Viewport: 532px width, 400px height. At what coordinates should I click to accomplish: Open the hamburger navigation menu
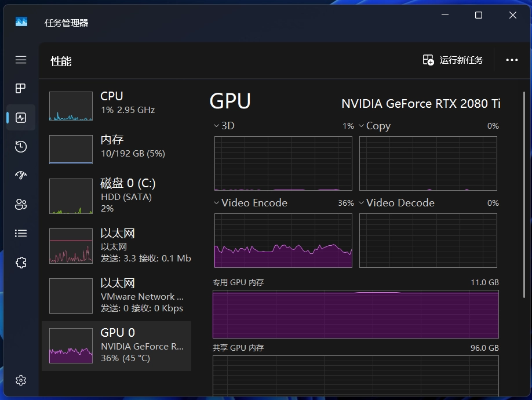coord(21,60)
